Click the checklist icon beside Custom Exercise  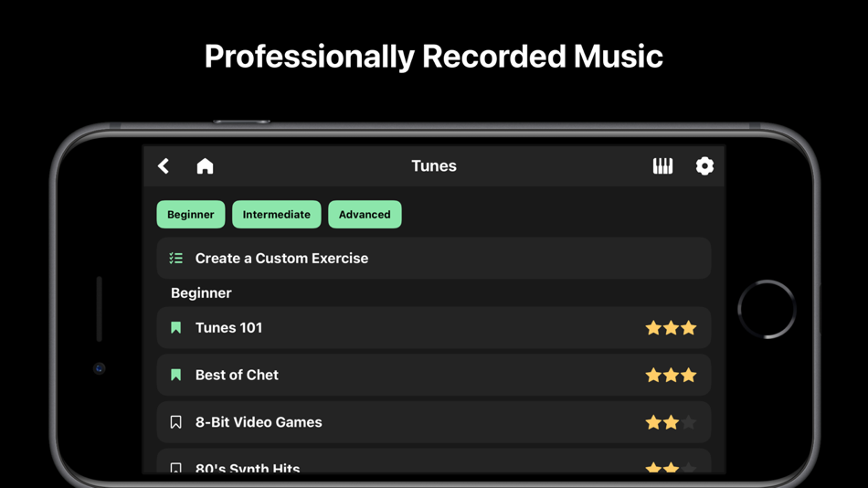tap(176, 258)
